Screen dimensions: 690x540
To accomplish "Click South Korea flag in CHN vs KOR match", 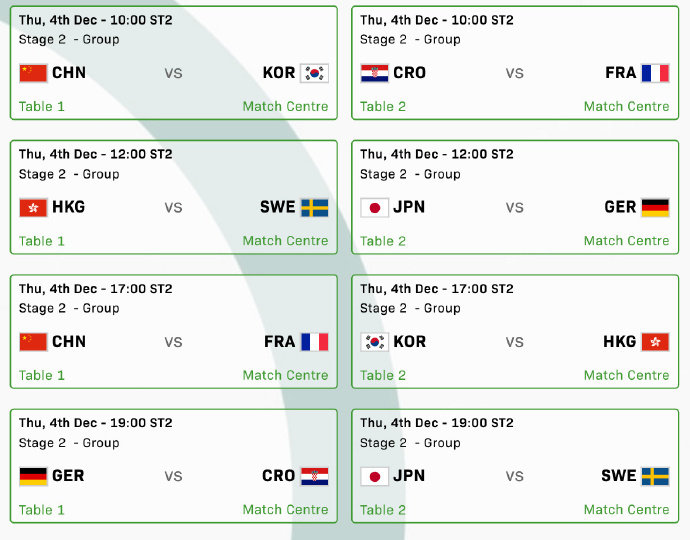I will (x=314, y=73).
